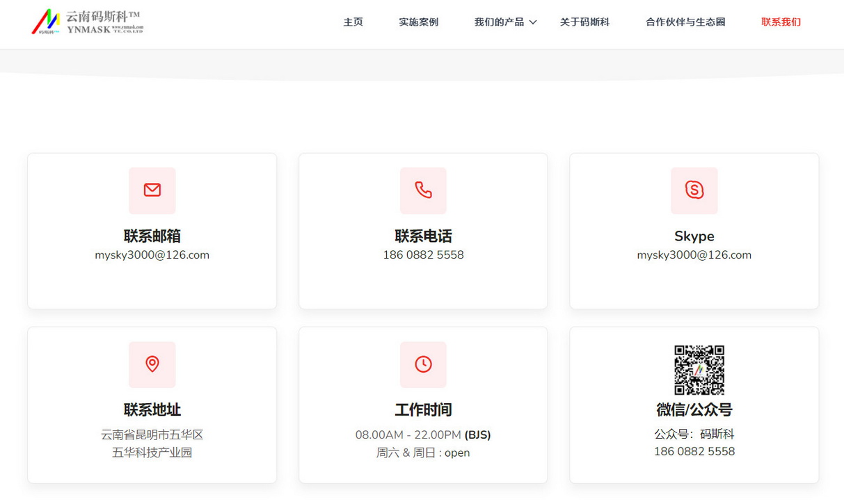844x504 pixels.
Task: Click the clock working hours icon
Action: [x=423, y=364]
